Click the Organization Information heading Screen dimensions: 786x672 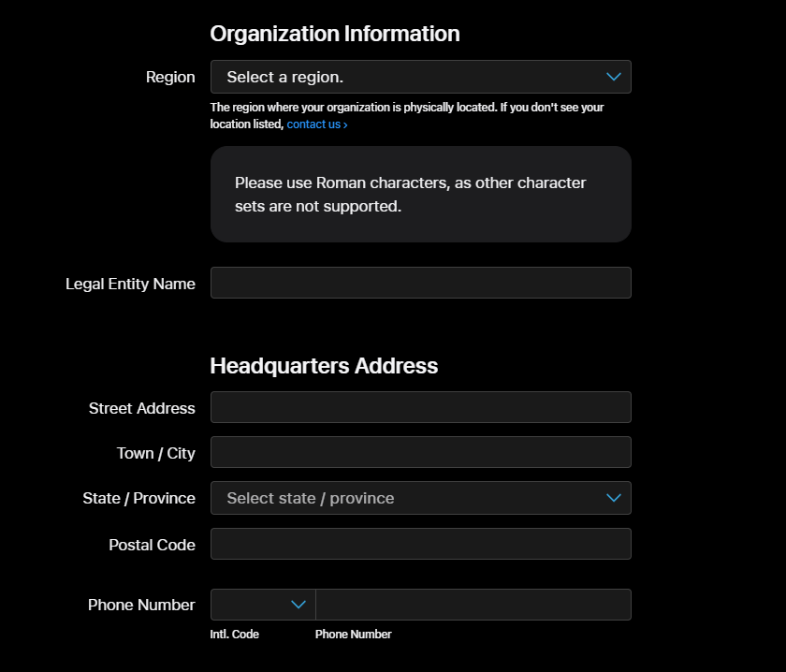(x=335, y=34)
